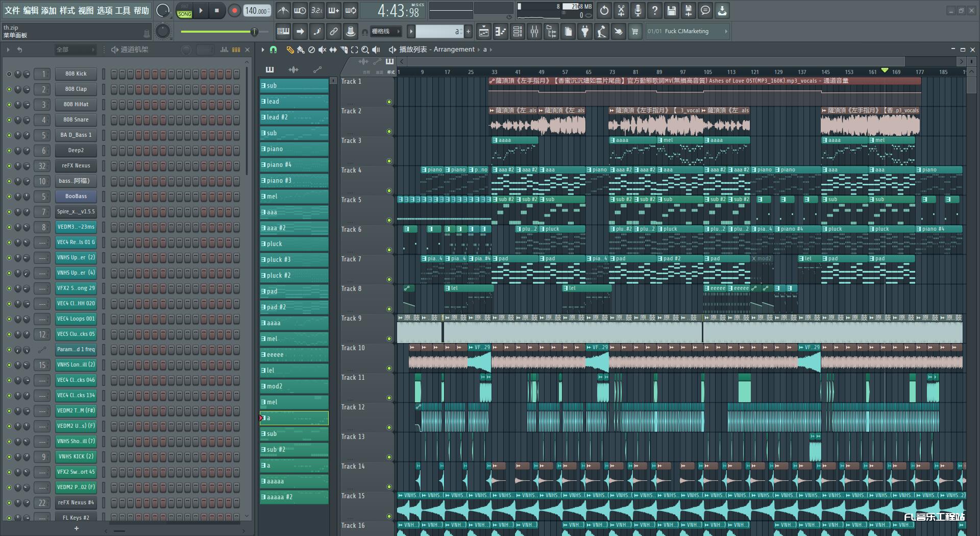The height and width of the screenshot is (536, 980).
Task: Toggle the typing keyboard to piano icon
Action: click(x=283, y=32)
